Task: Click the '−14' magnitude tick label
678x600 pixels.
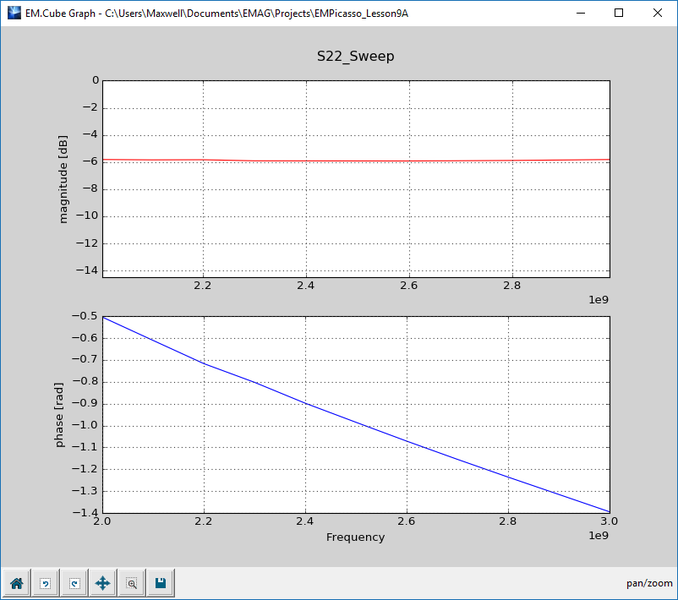Action: (x=87, y=270)
